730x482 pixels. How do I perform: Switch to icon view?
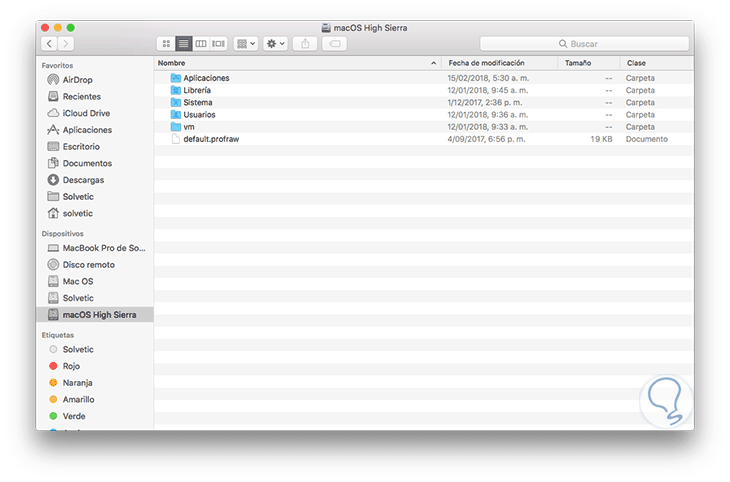(x=166, y=44)
